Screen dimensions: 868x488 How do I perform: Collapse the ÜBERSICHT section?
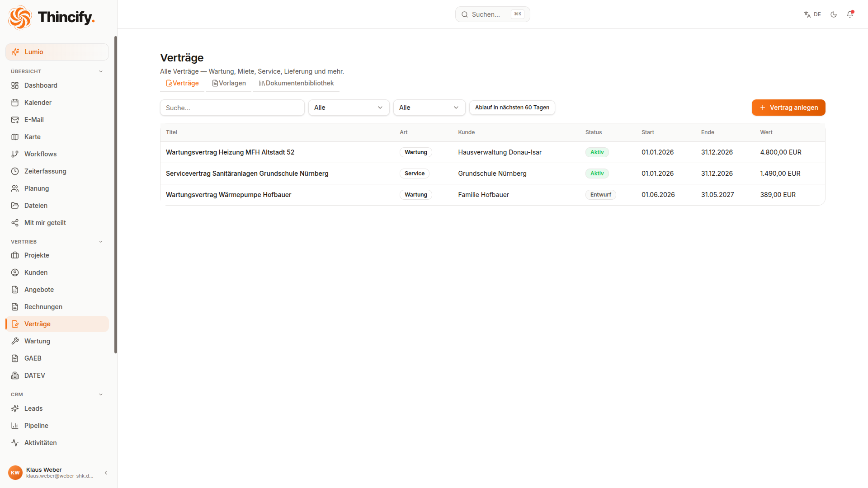[101, 71]
